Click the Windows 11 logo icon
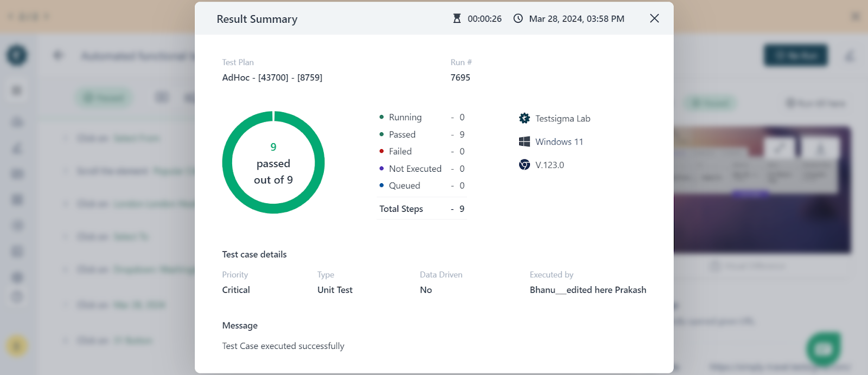 (x=524, y=141)
